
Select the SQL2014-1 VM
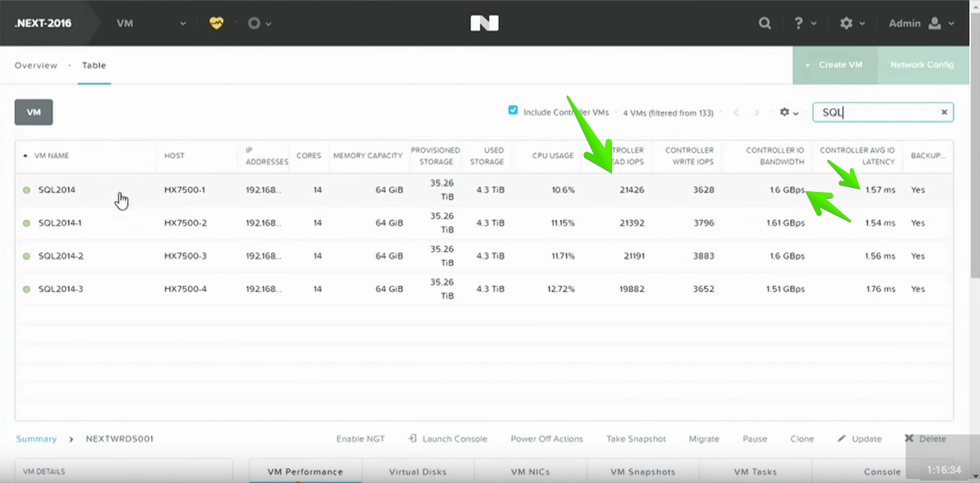[x=60, y=223]
